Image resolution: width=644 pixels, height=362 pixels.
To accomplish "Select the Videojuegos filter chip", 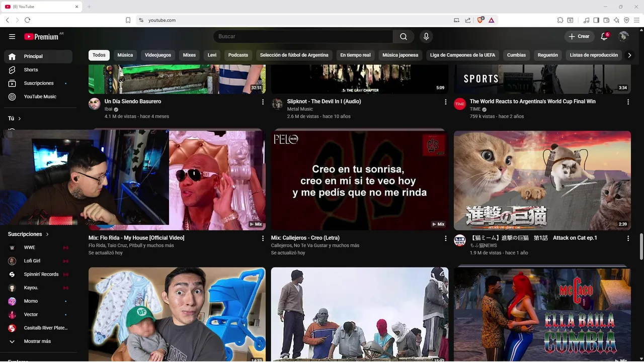I will 158,55.
